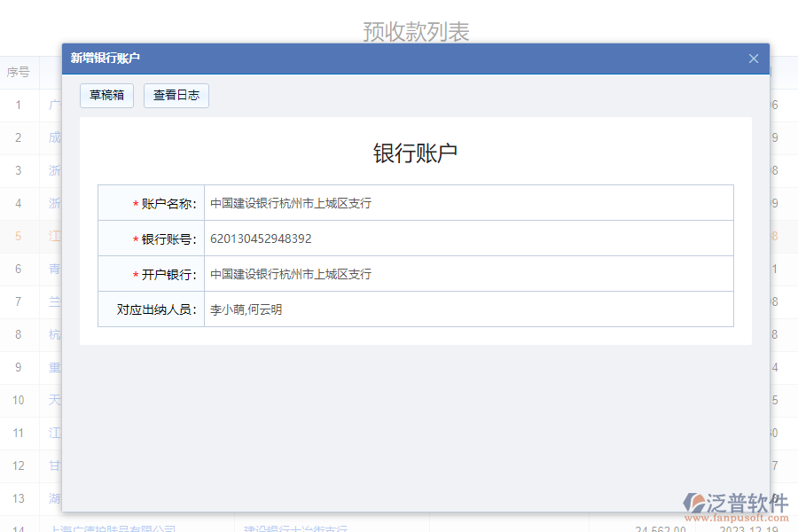This screenshot has width=798, height=532.
Task: Select the 银行账户 form title
Action: pyautogui.click(x=414, y=151)
